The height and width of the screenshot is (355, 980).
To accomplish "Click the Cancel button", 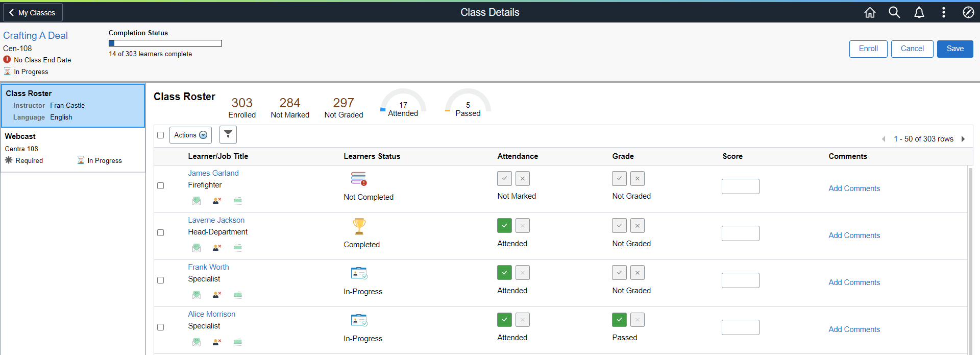I will point(912,49).
